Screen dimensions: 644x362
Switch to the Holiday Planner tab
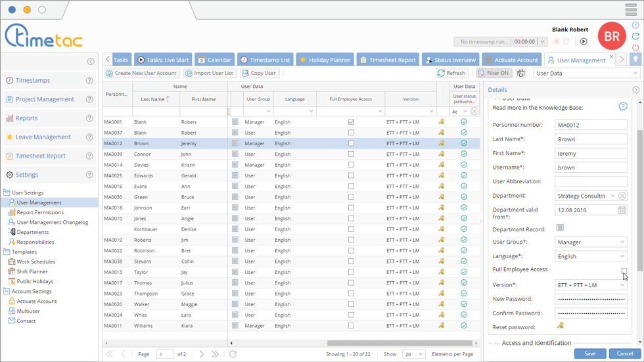pyautogui.click(x=325, y=60)
